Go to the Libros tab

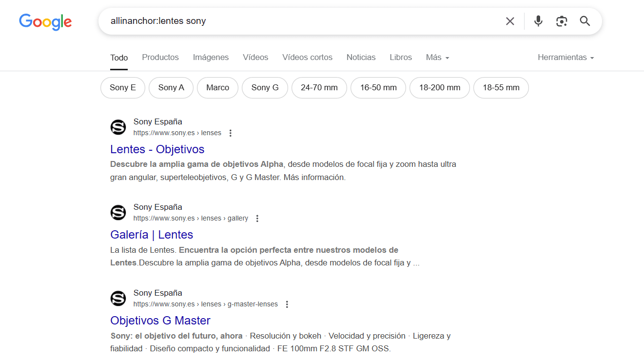pyautogui.click(x=401, y=57)
